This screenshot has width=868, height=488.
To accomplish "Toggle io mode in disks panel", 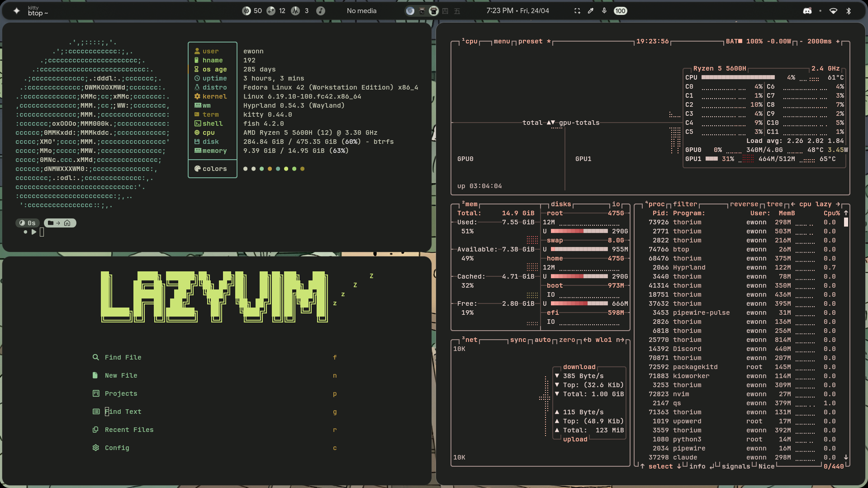I will [x=616, y=204].
